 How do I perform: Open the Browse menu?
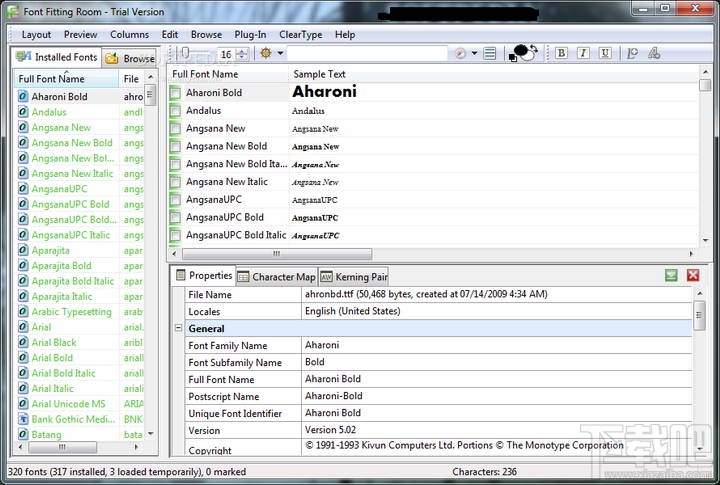point(206,34)
